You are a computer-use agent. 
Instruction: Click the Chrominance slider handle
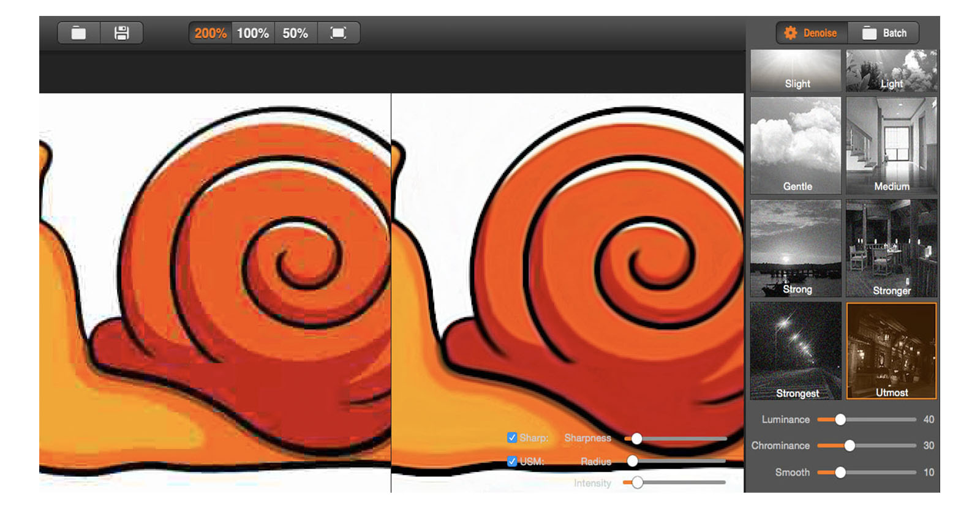850,446
